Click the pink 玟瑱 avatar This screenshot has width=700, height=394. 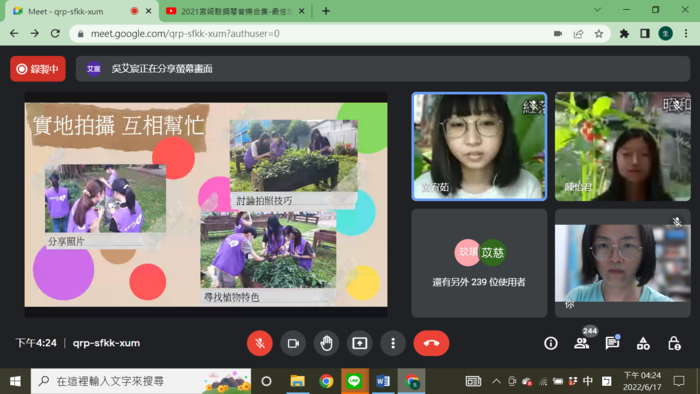coord(467,253)
